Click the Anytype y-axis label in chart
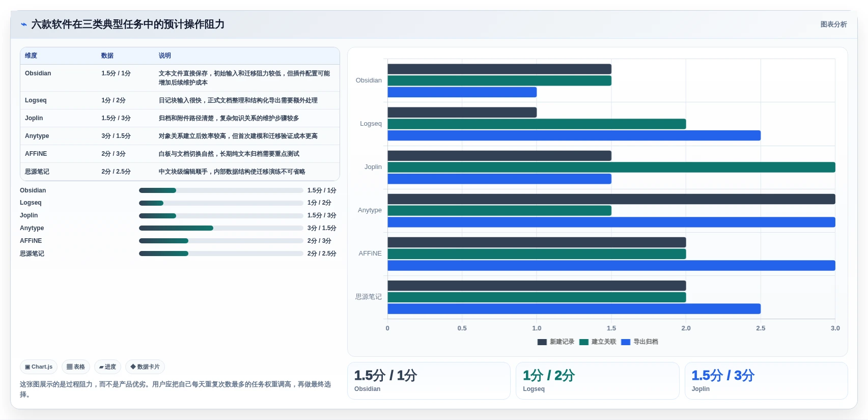Viewport: 868px width, 420px height. tap(370, 210)
